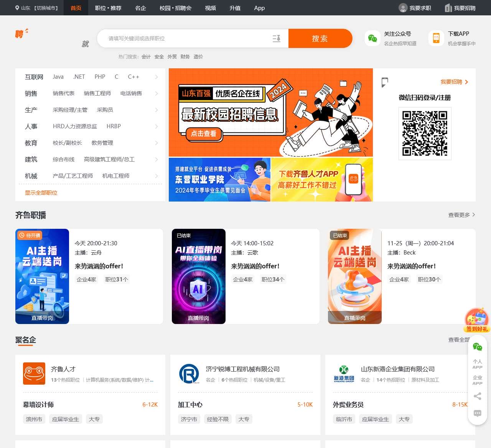Expand the 销售 category arrow
Viewport: 491px width, 448px height.
pos(156,93)
